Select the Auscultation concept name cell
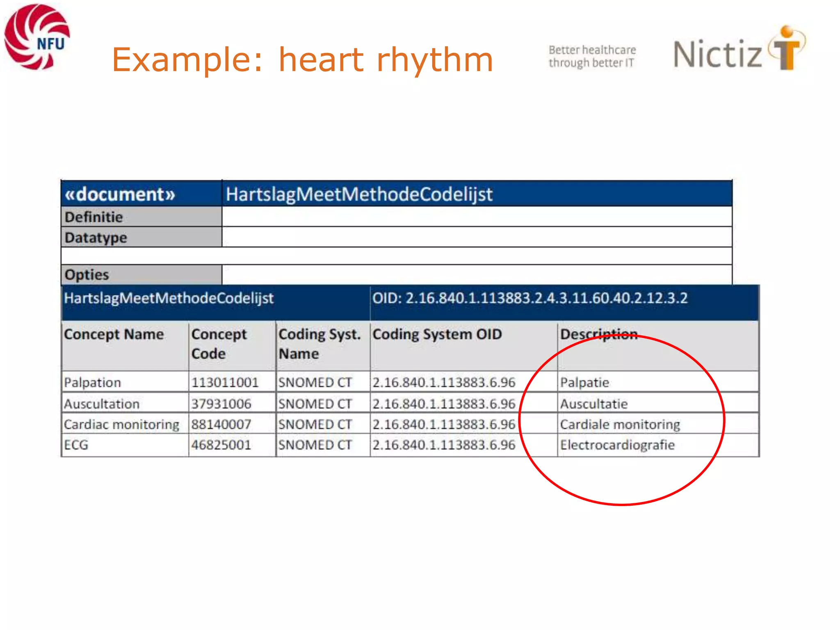Screen dimensions: 840x630 125,403
